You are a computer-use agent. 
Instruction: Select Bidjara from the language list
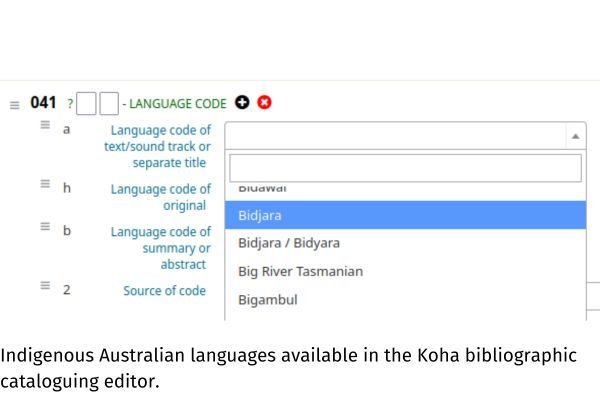[x=405, y=215]
